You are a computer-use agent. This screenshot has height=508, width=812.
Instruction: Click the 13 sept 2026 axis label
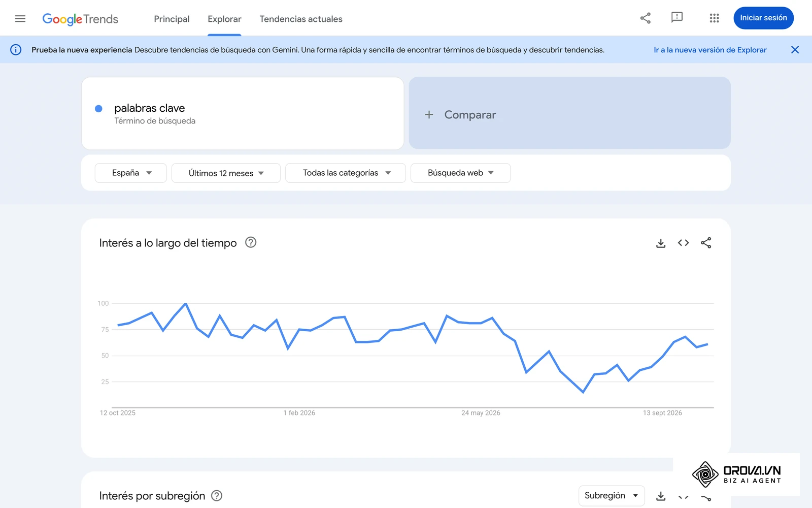662,413
